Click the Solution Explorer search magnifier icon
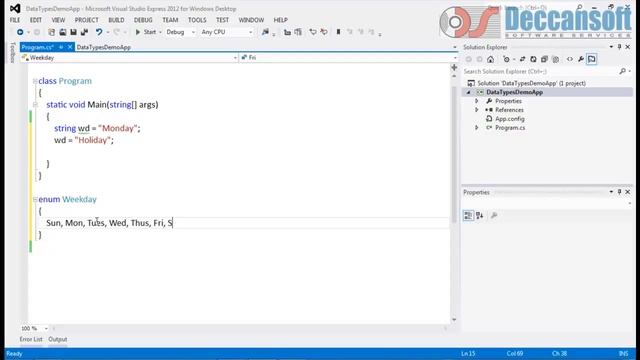This screenshot has width=640, height=360. pos(622,71)
